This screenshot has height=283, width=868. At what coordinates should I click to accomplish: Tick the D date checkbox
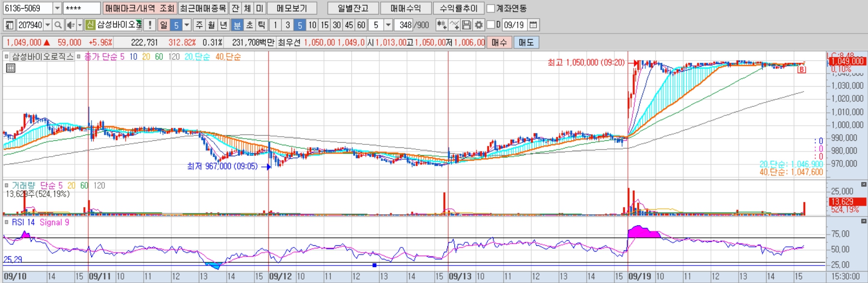(x=491, y=25)
